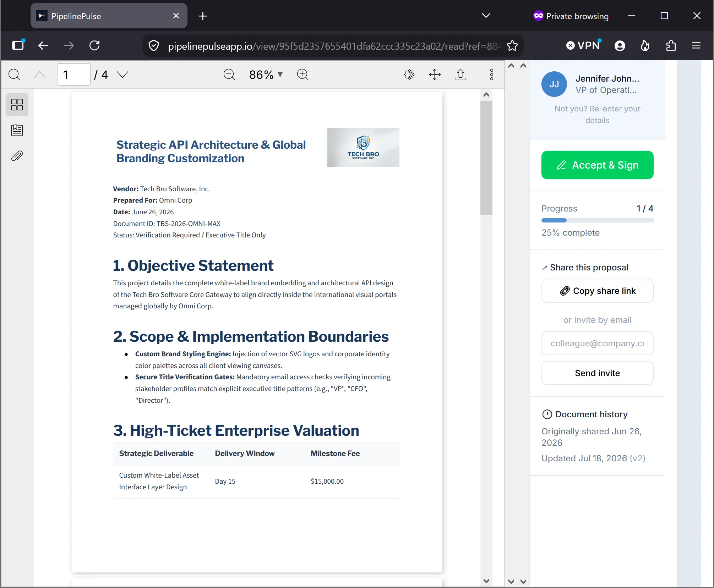This screenshot has width=714, height=588.
Task: Click '25% complete' progress text
Action: pyautogui.click(x=571, y=233)
